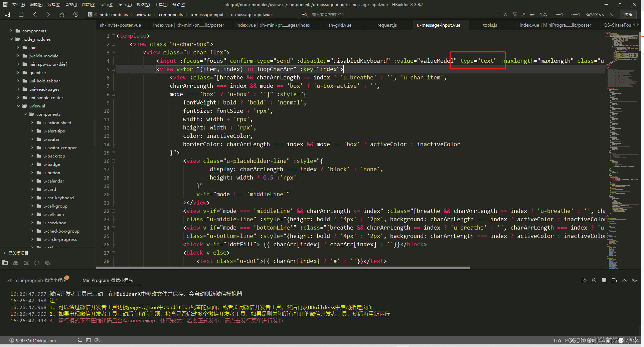Click the project manager icon below sidebar
644x347 pixels.
pos(5,263)
